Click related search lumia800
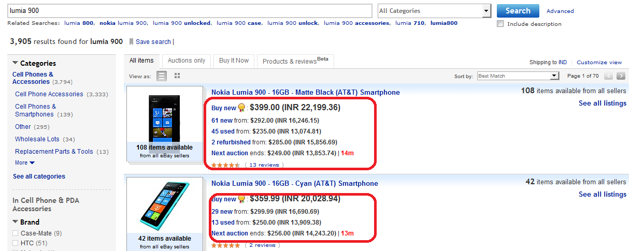Screen dimensions: 644x251 [443, 23]
